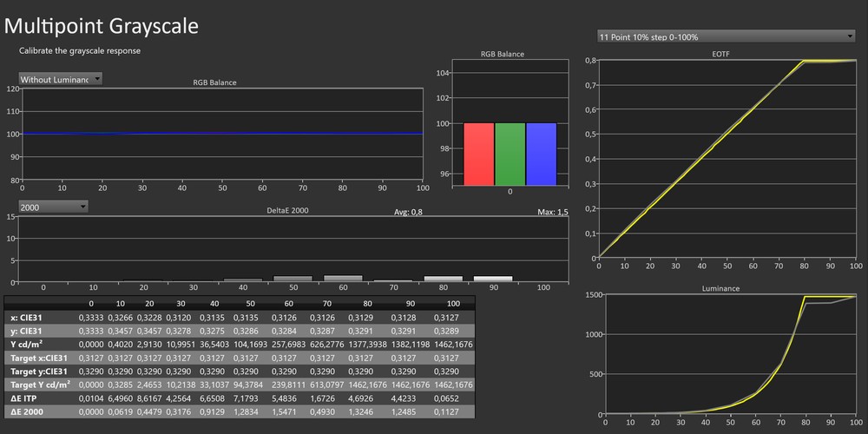
Task: Click the Luminance chart title
Action: tap(723, 288)
